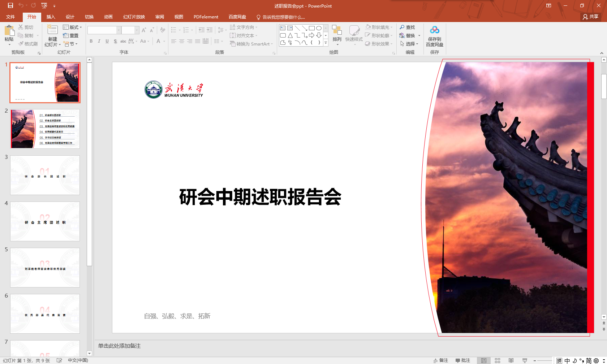607x364 pixels.
Task: Expand the shapes gallery more arrow
Action: [326, 43]
